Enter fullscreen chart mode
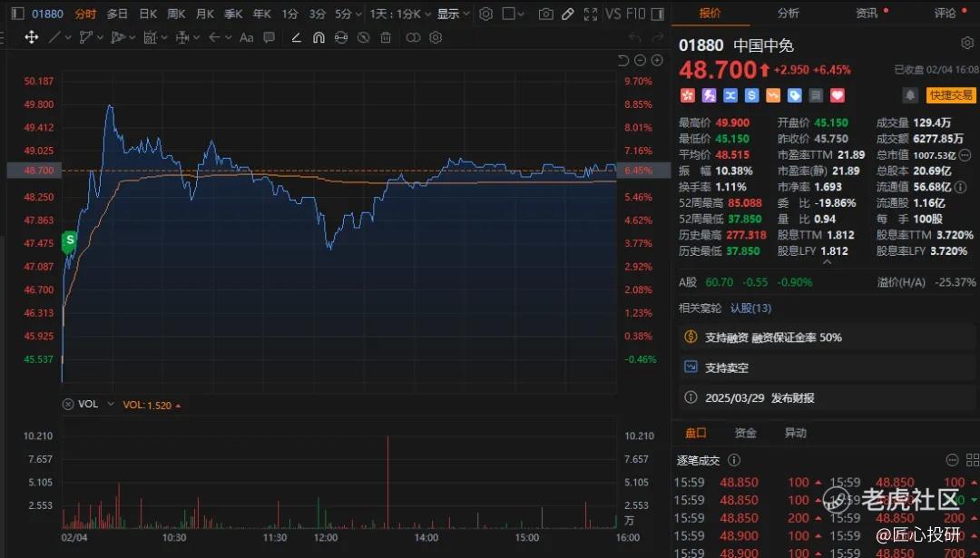The height and width of the screenshot is (558, 980). point(590,14)
